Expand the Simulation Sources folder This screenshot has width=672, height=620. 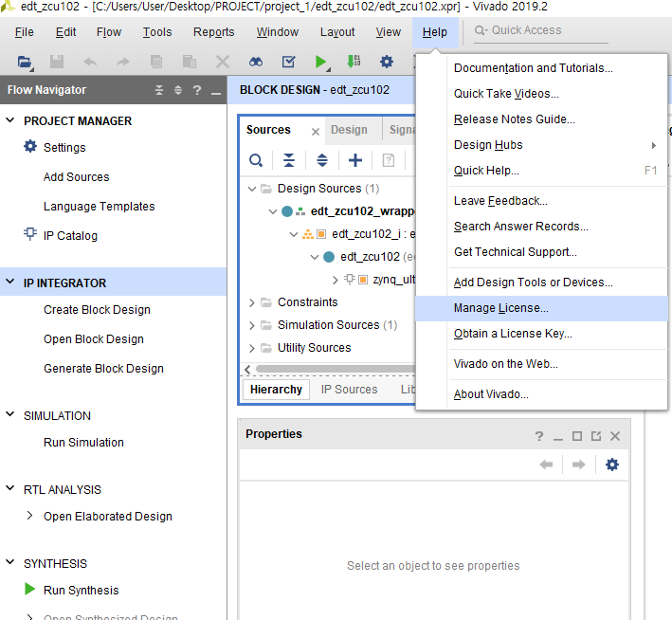click(252, 325)
